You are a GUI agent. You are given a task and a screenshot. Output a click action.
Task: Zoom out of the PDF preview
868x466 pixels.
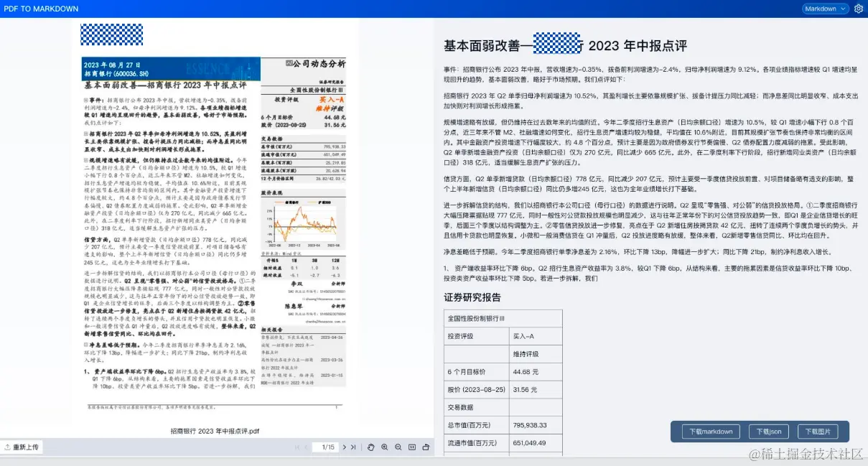(398, 447)
